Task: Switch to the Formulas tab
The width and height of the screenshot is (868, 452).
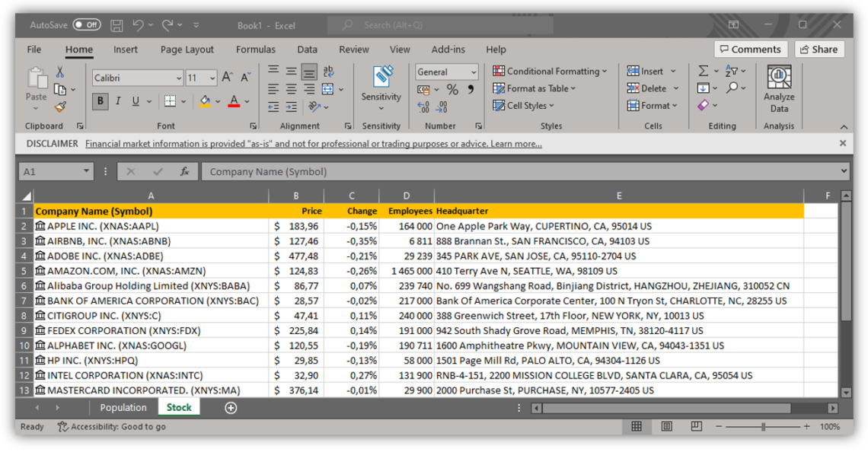Action: (256, 49)
